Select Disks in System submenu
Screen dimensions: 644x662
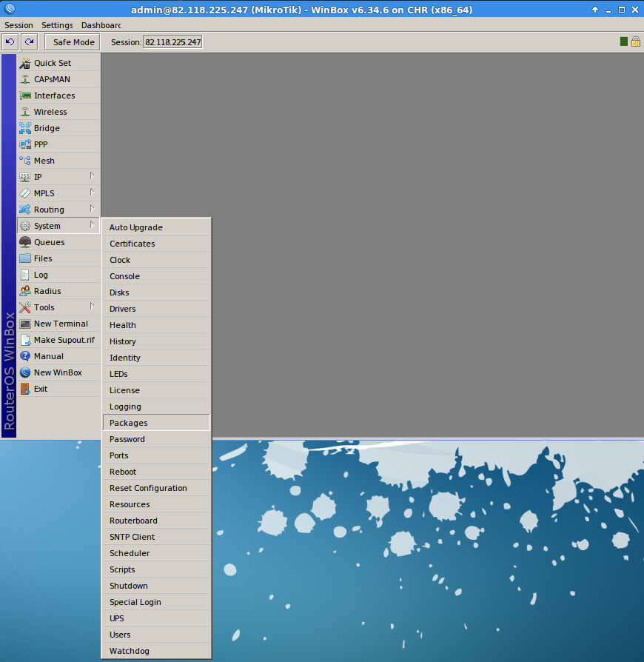(x=156, y=292)
